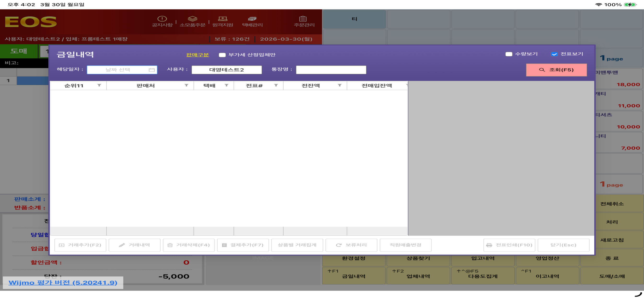The height and width of the screenshot is (298, 644).
Task: Run the 조회(F5) search button
Action: click(x=556, y=70)
